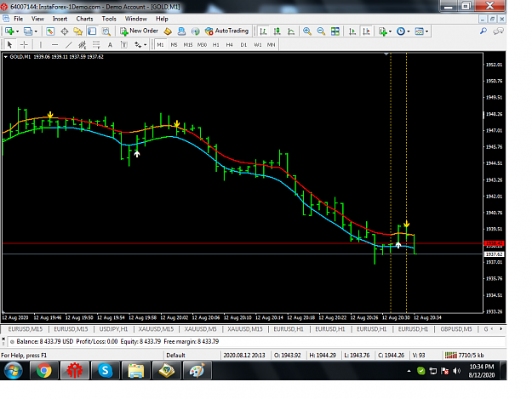This screenshot has width=532, height=399.
Task: Open the Tools menu
Action: pos(109,19)
